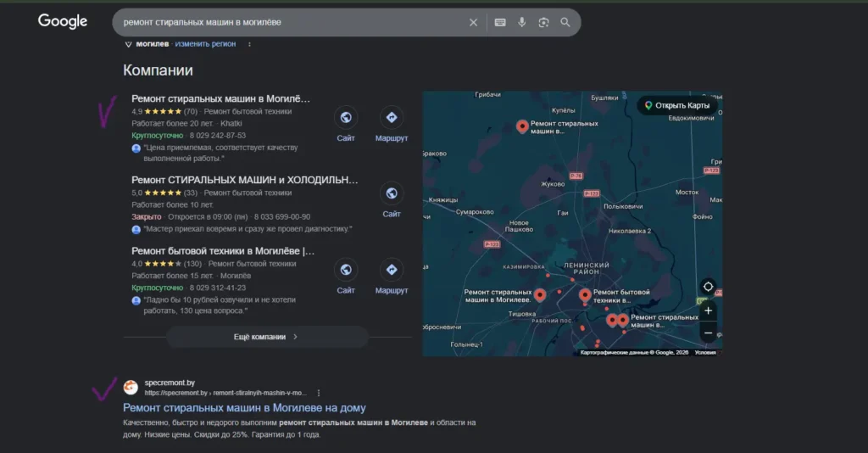Click the magnifier search icon

pyautogui.click(x=565, y=22)
